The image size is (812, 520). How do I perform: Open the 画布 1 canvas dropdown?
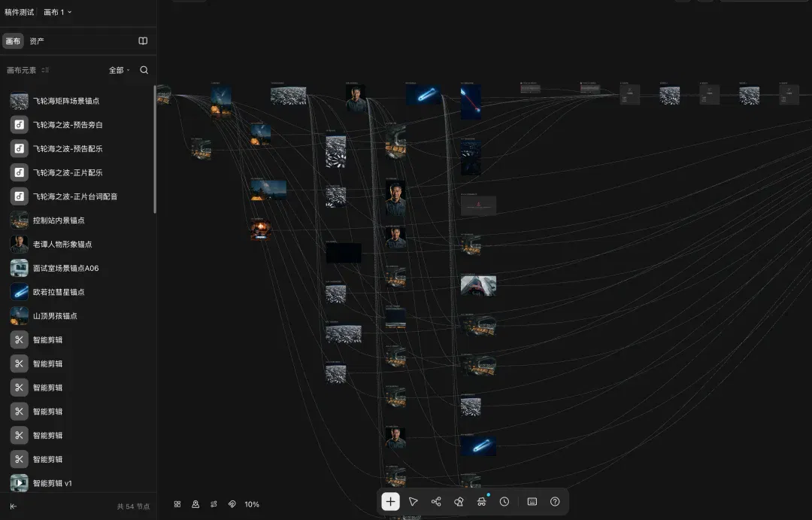pos(57,12)
